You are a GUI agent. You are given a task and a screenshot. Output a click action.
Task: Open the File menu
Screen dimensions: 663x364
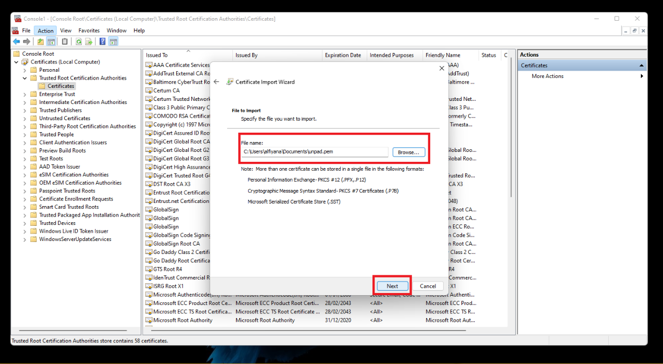point(26,30)
